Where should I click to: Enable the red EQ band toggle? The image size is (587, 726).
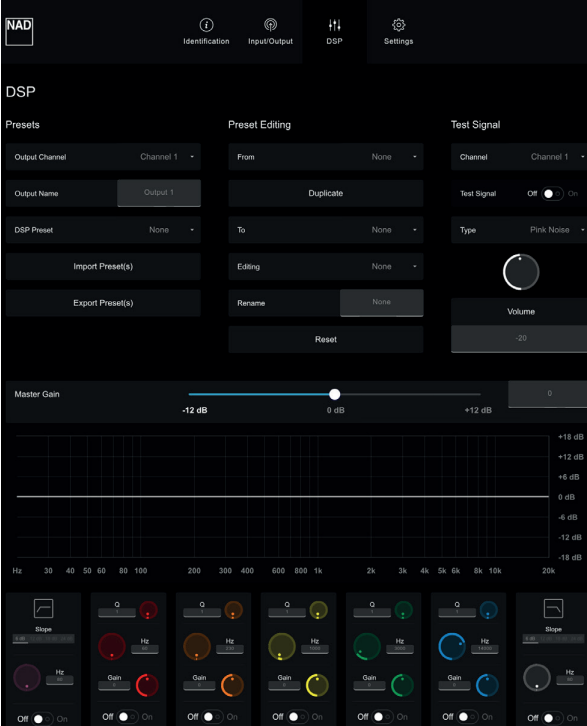(127, 717)
